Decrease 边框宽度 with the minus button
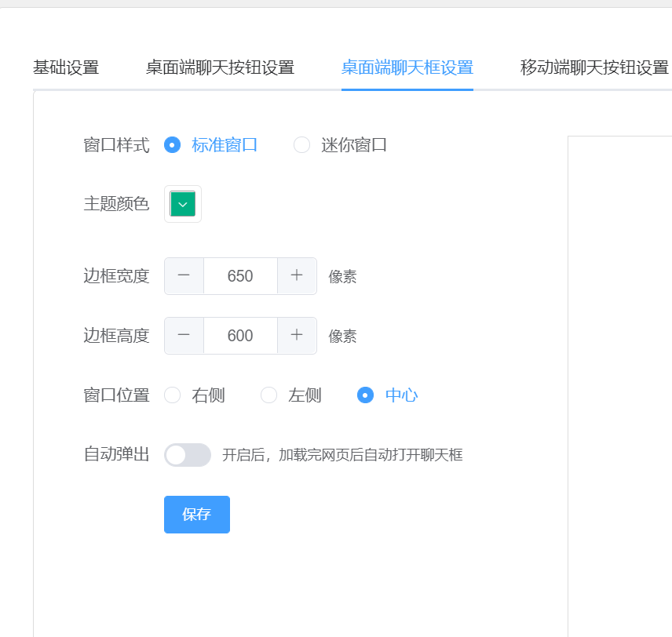 [184, 276]
